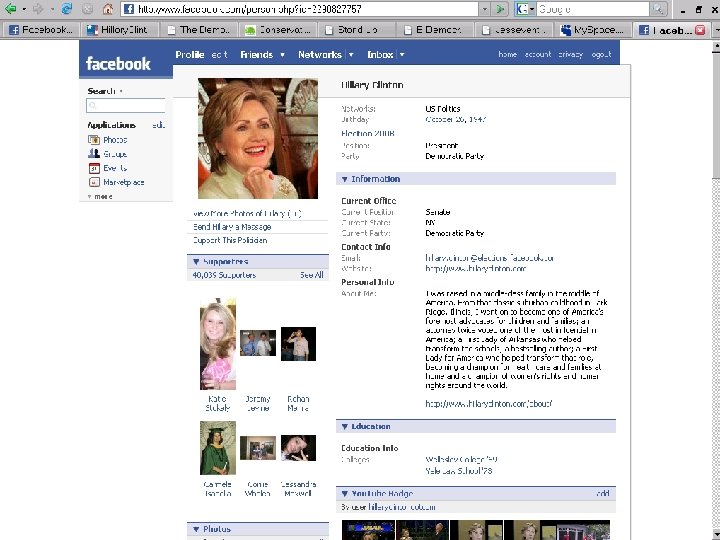Go to the home link in header
720x540 pixels.
click(x=507, y=54)
